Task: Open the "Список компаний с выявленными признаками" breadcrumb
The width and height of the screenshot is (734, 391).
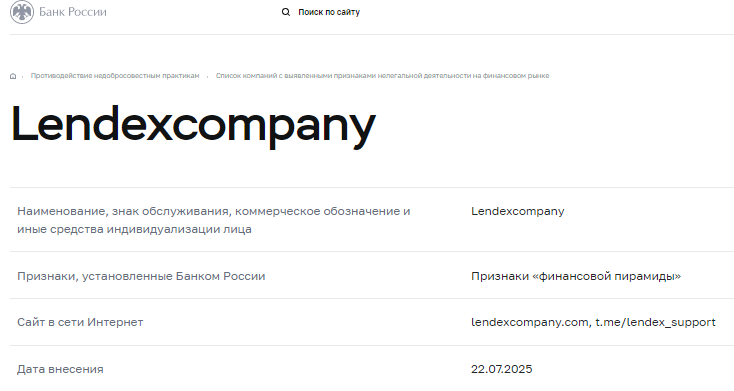Action: (382, 76)
